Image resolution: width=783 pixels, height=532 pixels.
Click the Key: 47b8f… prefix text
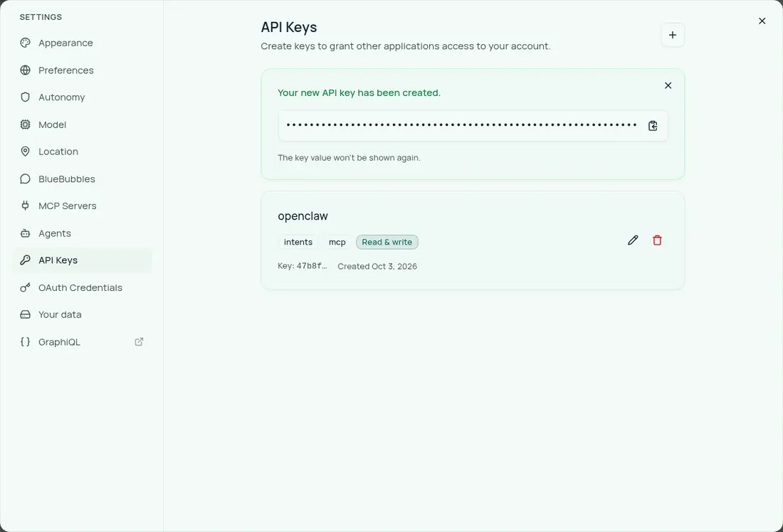(302, 266)
